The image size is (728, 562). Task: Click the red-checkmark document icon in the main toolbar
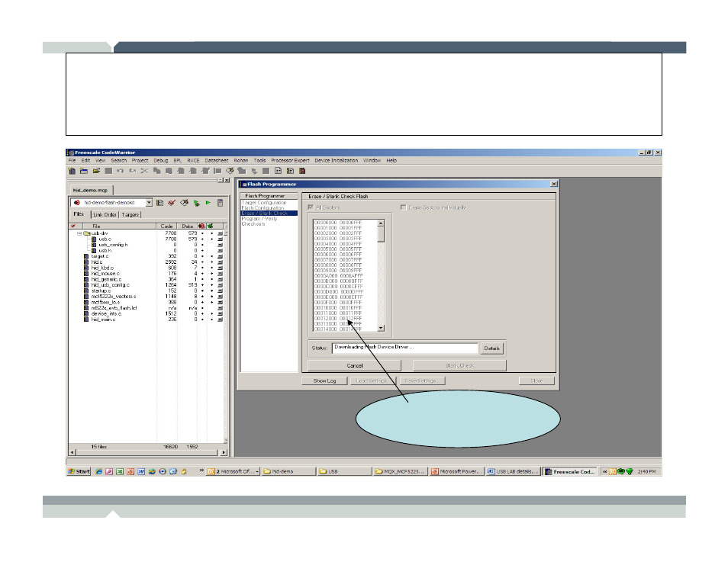click(x=302, y=171)
